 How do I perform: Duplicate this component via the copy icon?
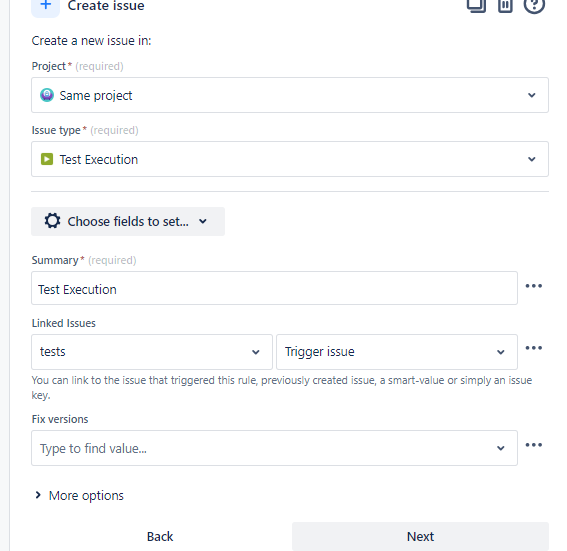point(476,5)
